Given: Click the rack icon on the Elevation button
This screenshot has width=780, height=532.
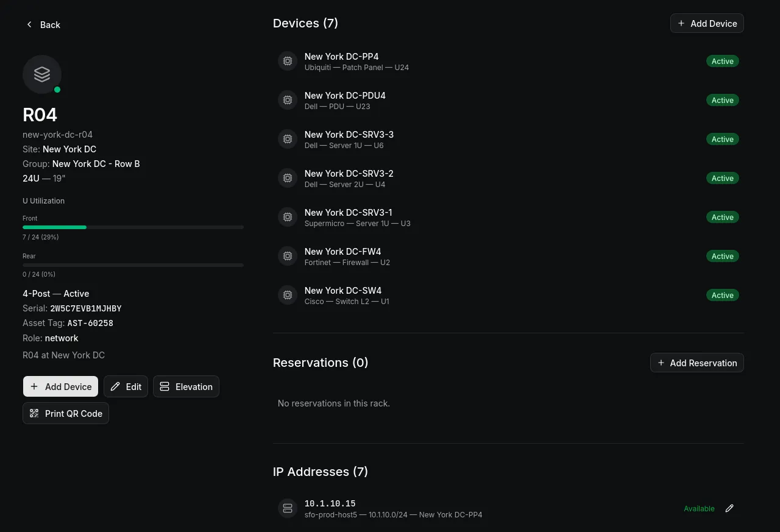Looking at the screenshot, I should click(x=165, y=386).
